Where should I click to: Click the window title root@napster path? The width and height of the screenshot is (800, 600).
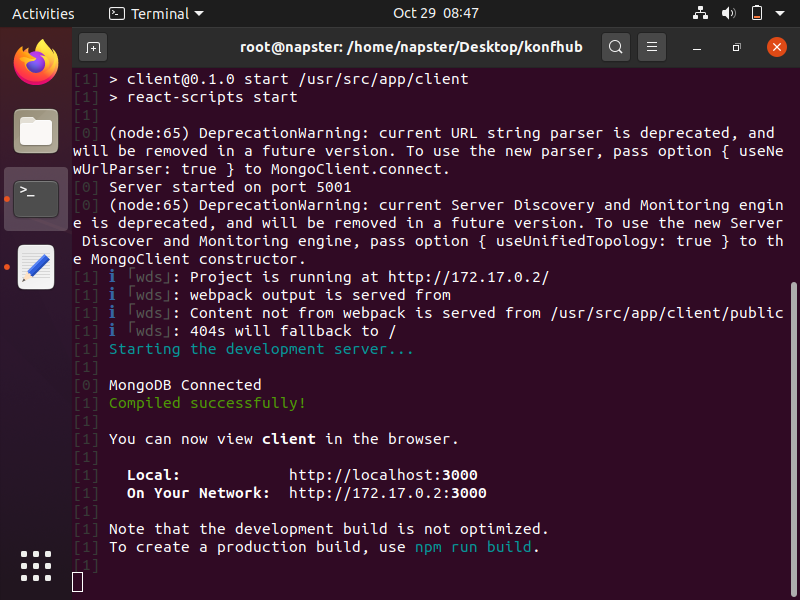[411, 47]
